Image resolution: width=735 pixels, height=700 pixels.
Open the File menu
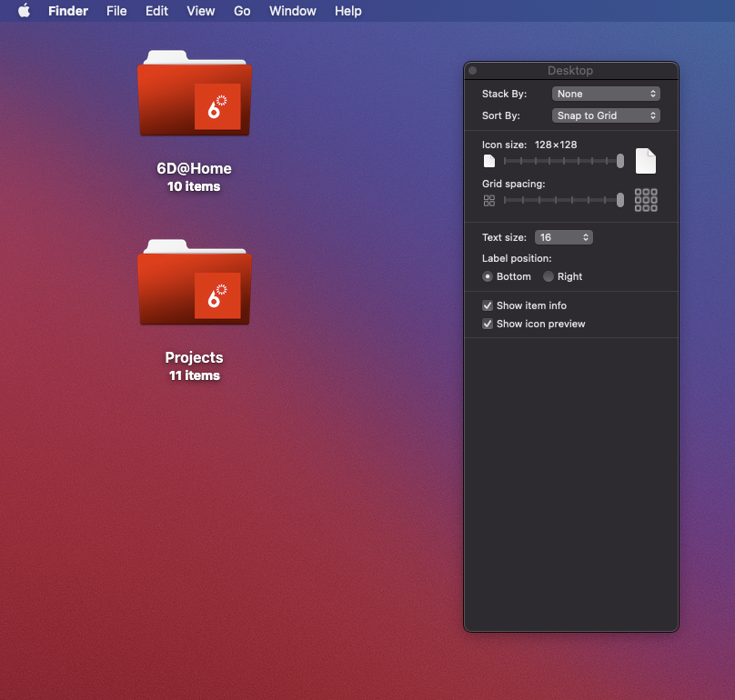tap(116, 11)
